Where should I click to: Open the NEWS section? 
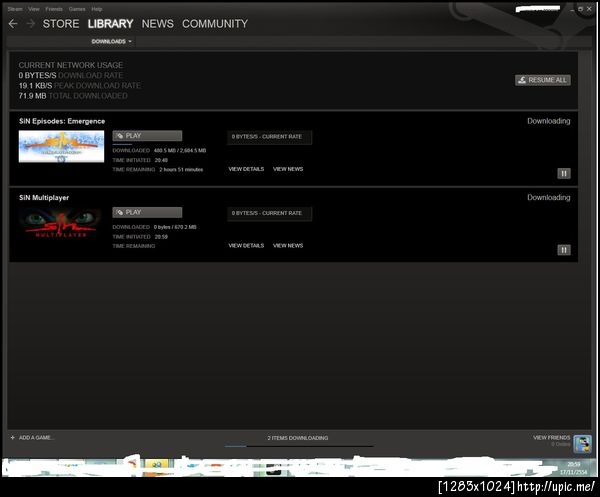158,24
